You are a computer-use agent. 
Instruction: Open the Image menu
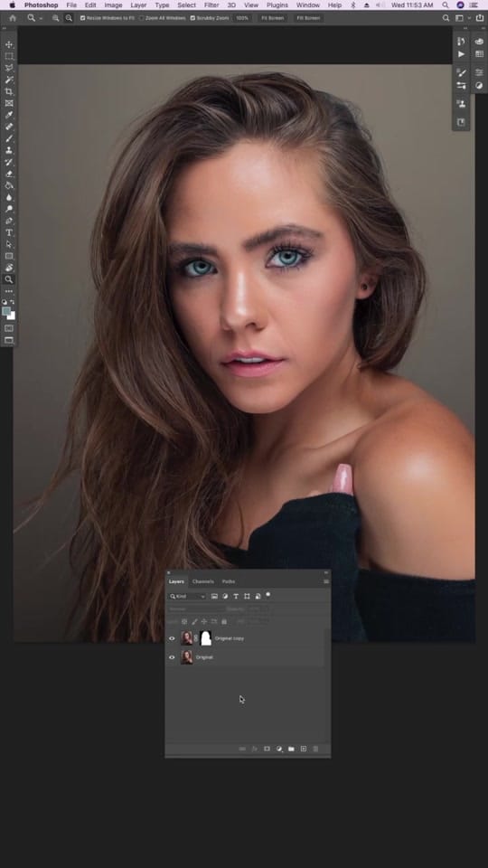point(114,5)
